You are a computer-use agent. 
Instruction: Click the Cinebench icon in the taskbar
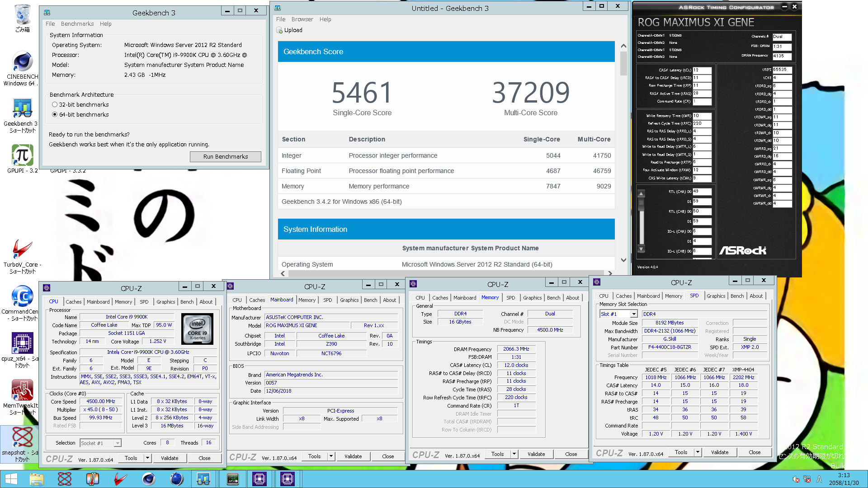pyautogui.click(x=149, y=479)
